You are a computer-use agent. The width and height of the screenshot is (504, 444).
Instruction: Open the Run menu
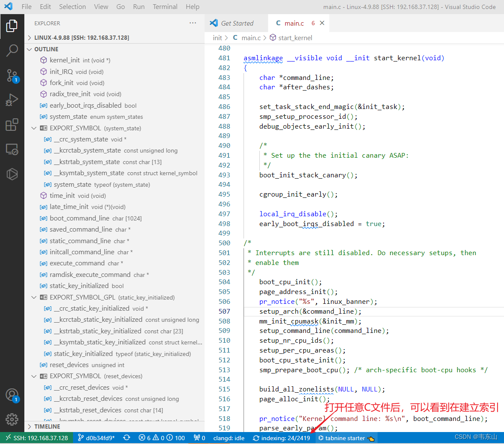[139, 6]
